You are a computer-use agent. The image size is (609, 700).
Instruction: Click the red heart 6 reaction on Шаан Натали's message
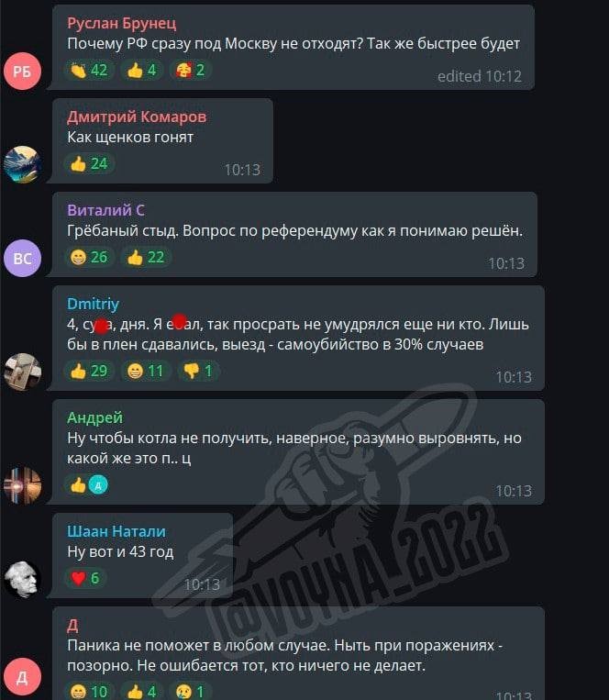(84, 579)
